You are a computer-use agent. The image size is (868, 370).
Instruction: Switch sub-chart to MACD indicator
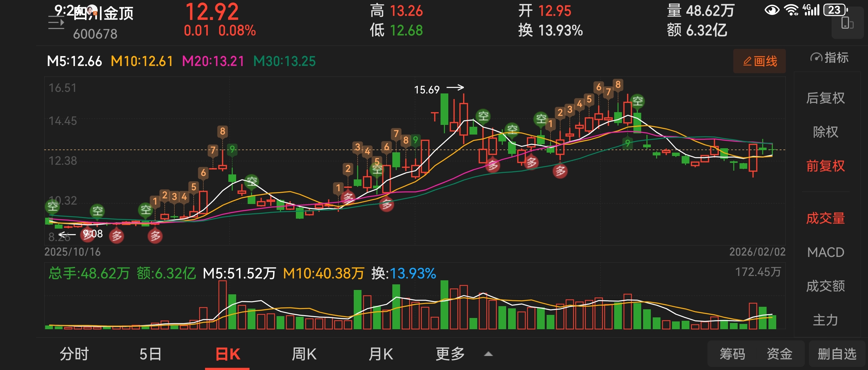pyautogui.click(x=825, y=252)
